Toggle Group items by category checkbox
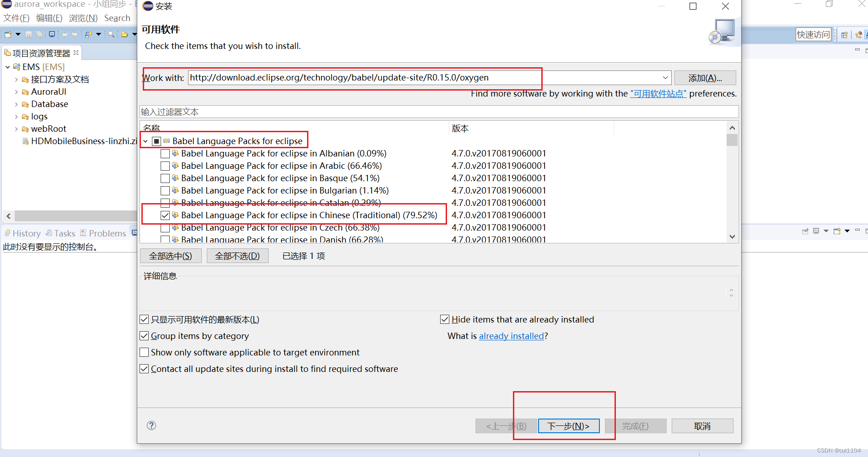868x457 pixels. 144,336
